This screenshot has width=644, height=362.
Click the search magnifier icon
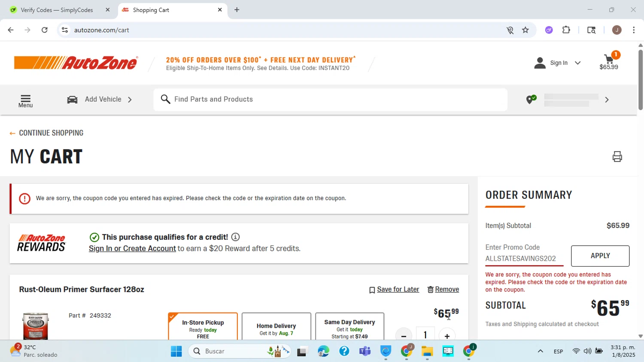(165, 100)
